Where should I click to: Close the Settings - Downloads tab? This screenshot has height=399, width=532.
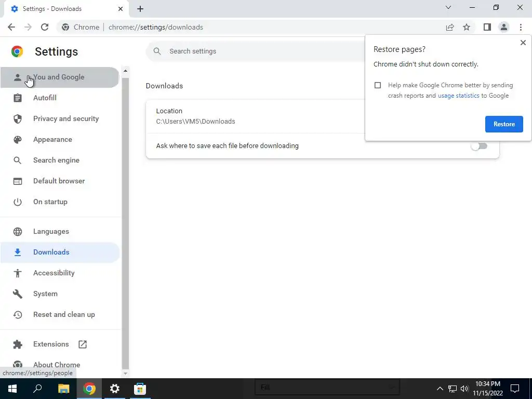tap(121, 9)
